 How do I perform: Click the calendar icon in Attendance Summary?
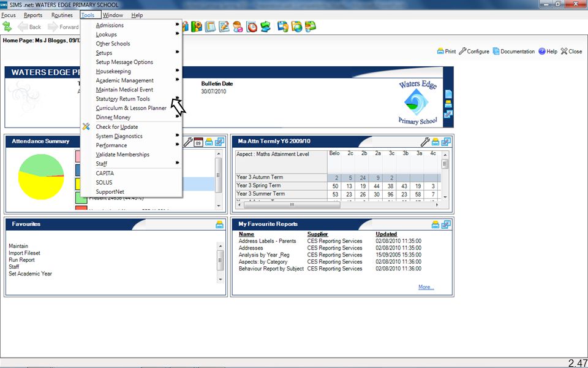click(198, 142)
